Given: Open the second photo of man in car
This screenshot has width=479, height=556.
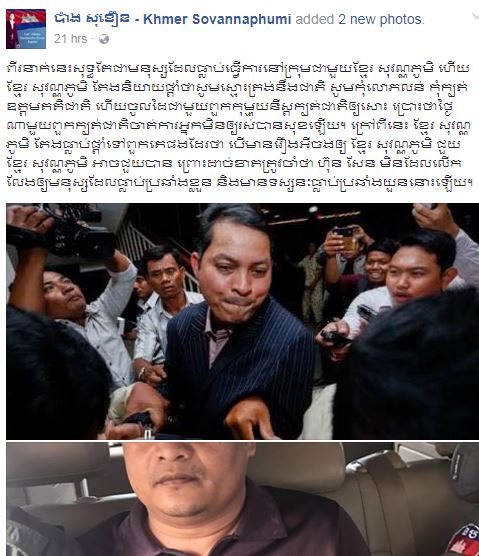Looking at the screenshot, I should tap(243, 499).
